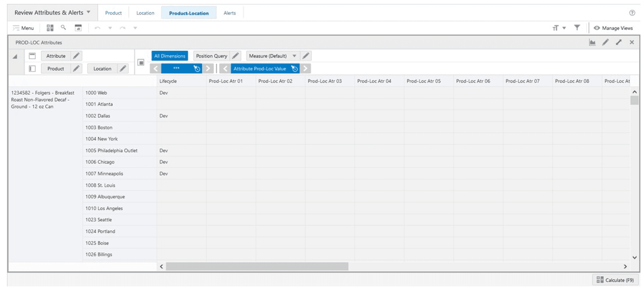This screenshot has height=291, width=644.
Task: Collapse the grid with the top-left triangle
Action: tap(14, 56)
